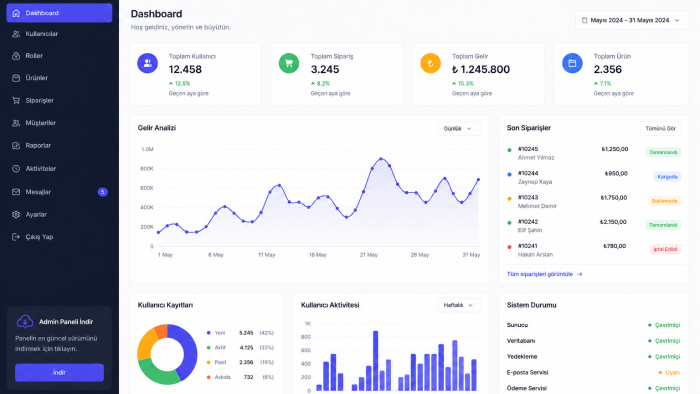Click the arrow icon after Tüm siparişleri görüntüle
Image resolution: width=700 pixels, height=394 pixels.
(x=579, y=274)
